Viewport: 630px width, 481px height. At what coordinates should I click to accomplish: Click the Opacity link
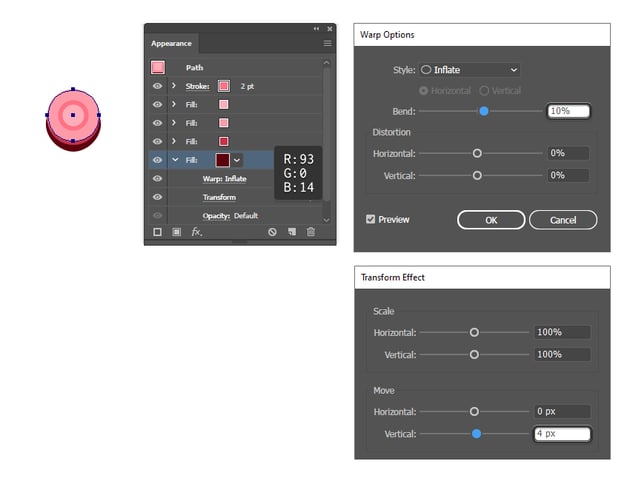click(x=216, y=216)
